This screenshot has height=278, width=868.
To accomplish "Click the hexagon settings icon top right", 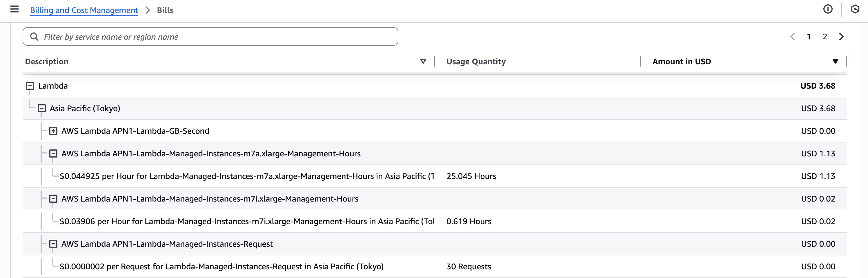I will coord(855,10).
